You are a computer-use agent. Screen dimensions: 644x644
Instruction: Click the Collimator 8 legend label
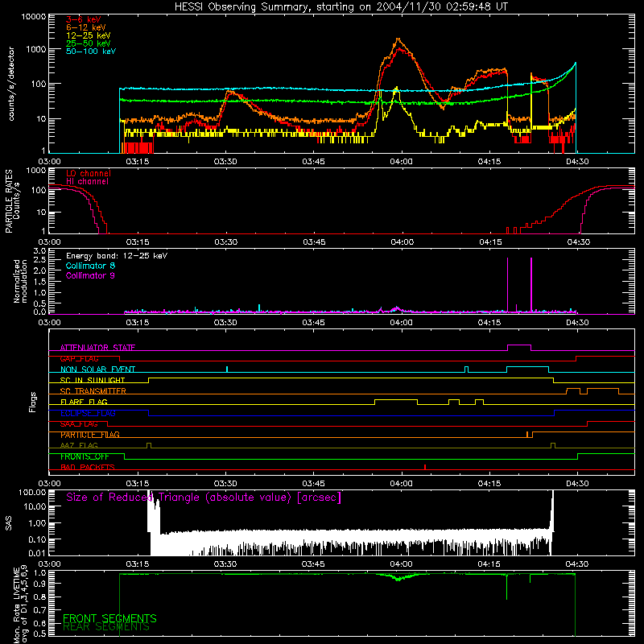90,266
